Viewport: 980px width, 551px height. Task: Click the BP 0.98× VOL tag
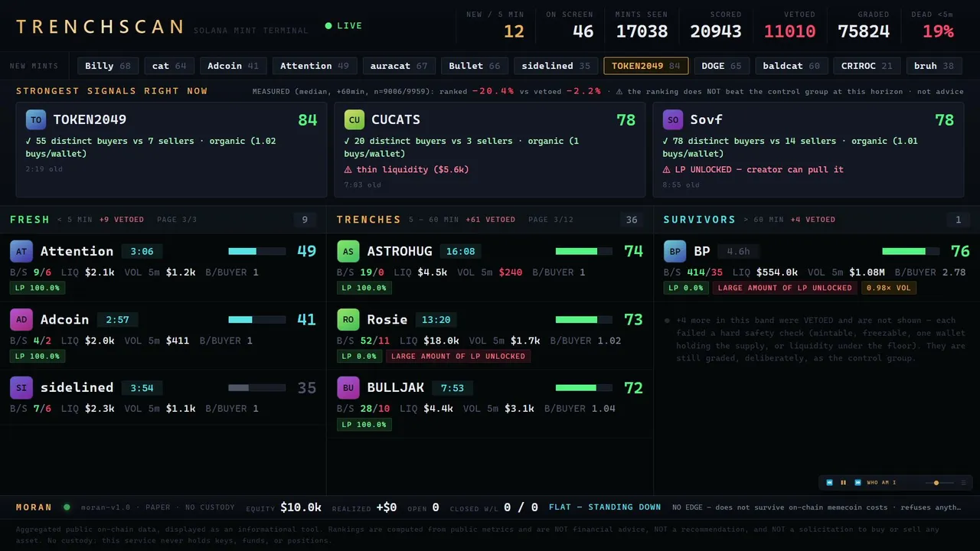[889, 288]
